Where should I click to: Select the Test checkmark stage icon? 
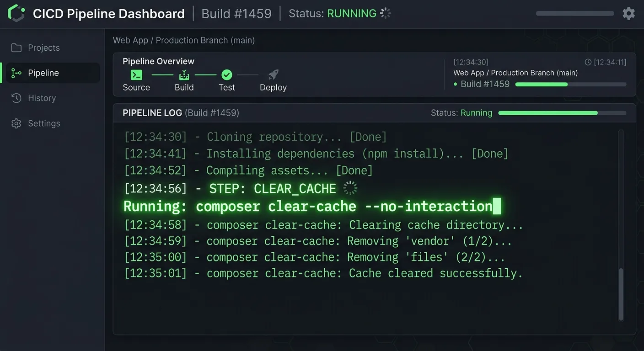pos(227,74)
